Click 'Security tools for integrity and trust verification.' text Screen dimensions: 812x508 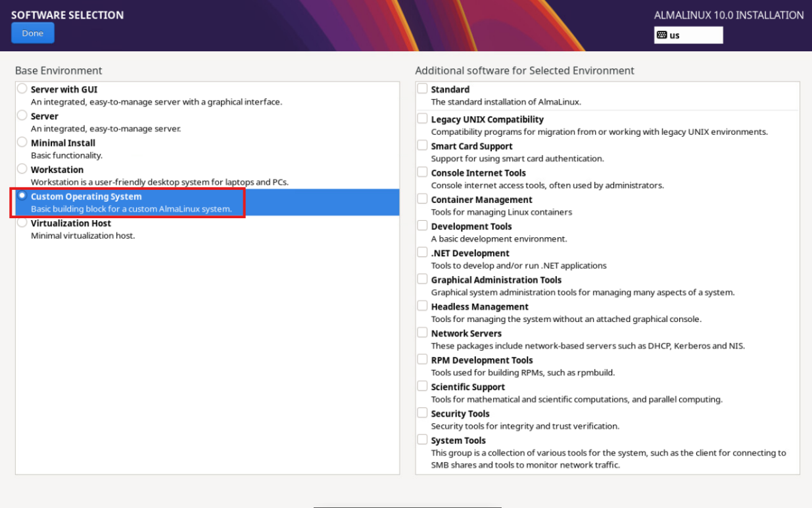click(x=526, y=426)
